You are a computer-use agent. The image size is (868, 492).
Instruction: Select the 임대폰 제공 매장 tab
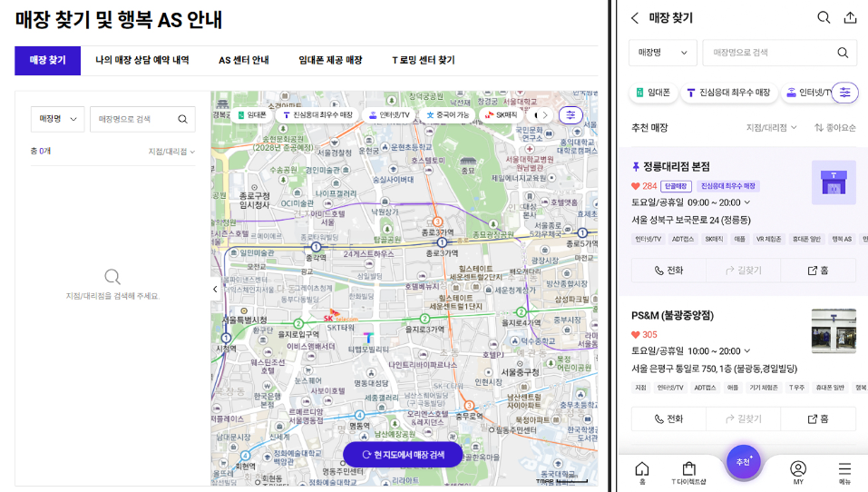(330, 61)
